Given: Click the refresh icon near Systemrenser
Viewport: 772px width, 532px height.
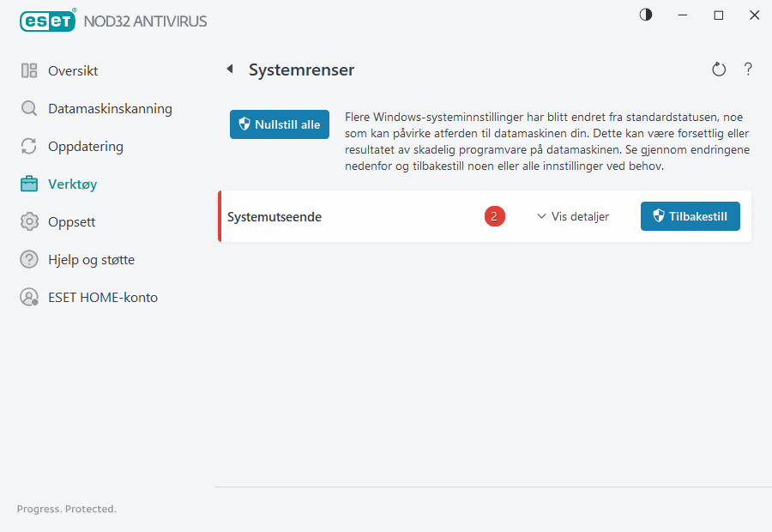Looking at the screenshot, I should tap(719, 70).
